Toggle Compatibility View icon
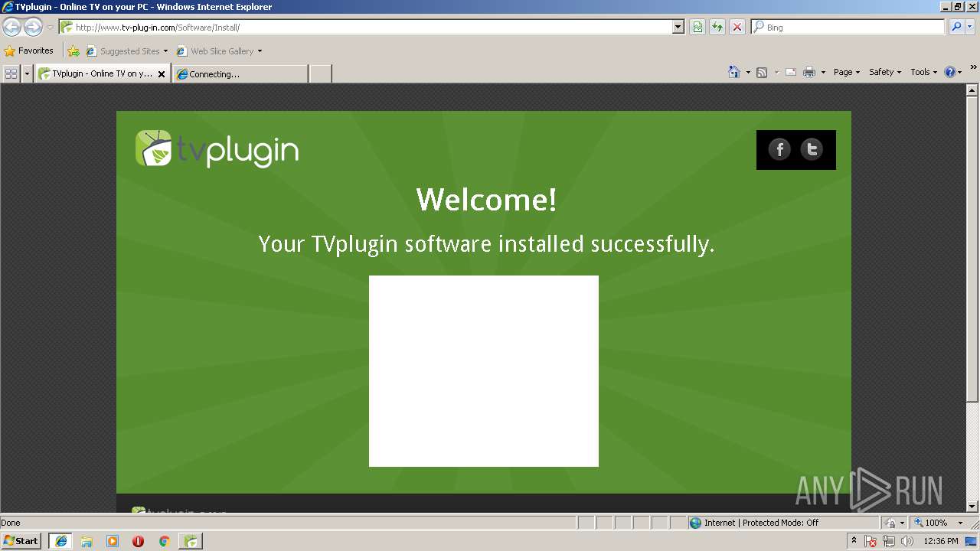The width and height of the screenshot is (980, 551). coord(697,28)
